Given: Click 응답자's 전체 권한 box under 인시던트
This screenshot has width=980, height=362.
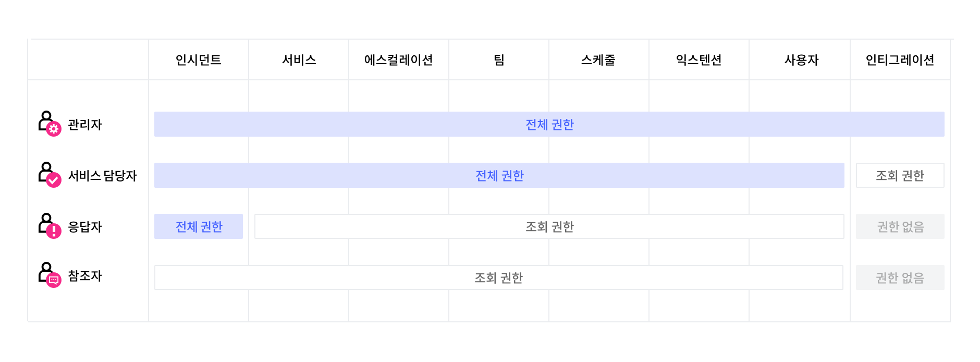Looking at the screenshot, I should 199,226.
